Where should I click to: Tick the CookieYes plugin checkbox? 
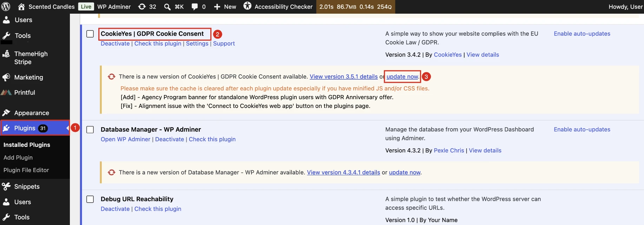click(90, 34)
